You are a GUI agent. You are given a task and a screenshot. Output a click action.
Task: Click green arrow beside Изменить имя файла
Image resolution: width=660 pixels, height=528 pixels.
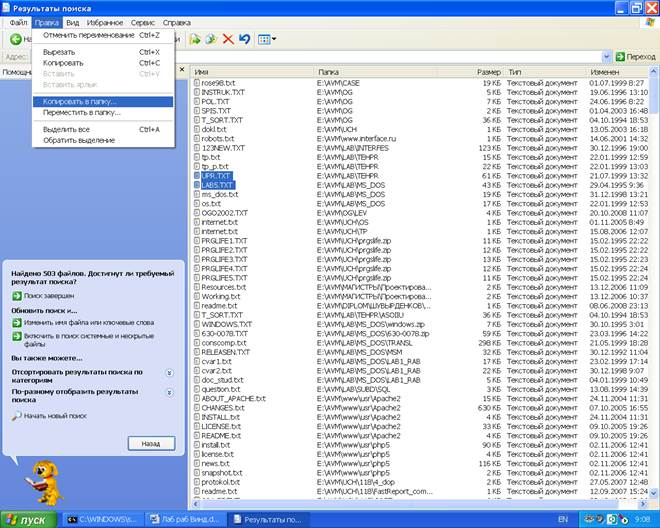16,323
